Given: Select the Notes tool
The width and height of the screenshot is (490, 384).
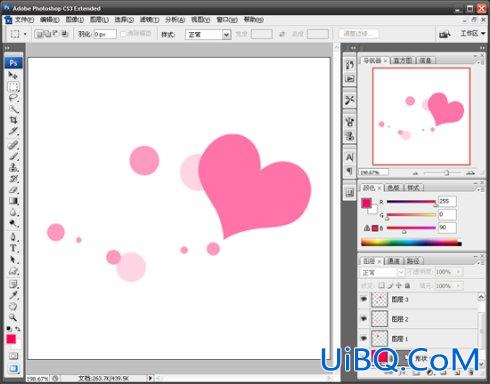Looking at the screenshot, I should pyautogui.click(x=13, y=284).
